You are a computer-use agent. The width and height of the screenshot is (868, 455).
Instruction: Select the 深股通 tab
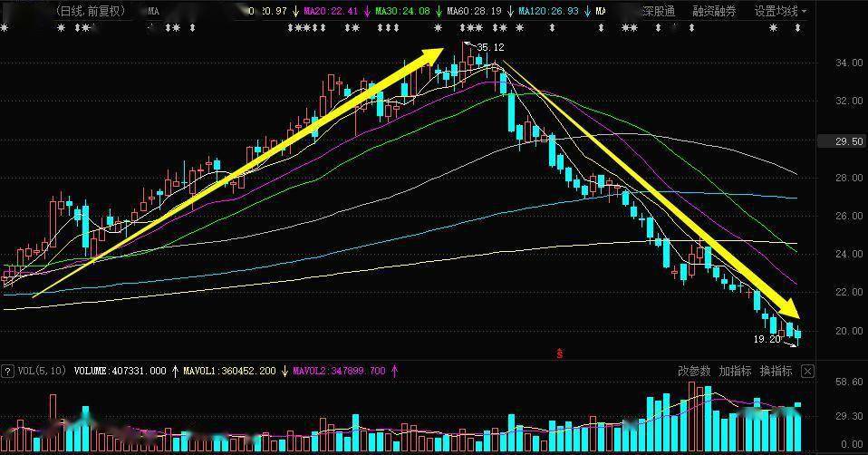click(x=658, y=12)
